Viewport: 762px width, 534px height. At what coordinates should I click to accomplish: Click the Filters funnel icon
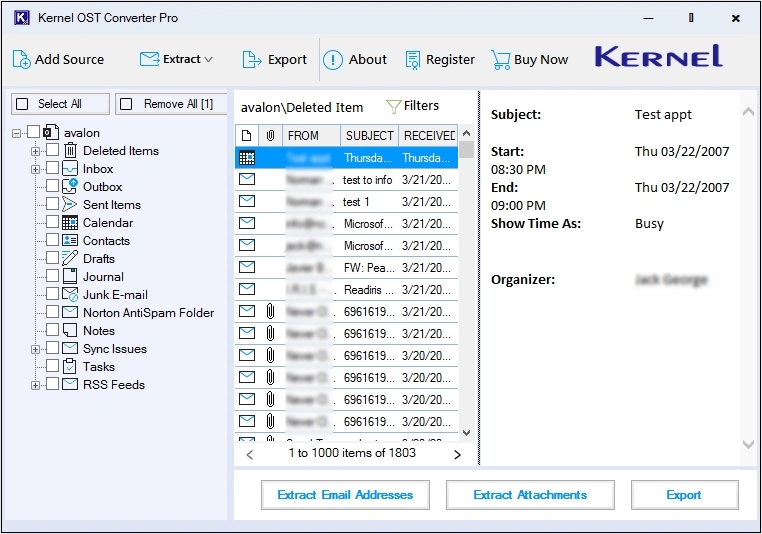pos(393,106)
